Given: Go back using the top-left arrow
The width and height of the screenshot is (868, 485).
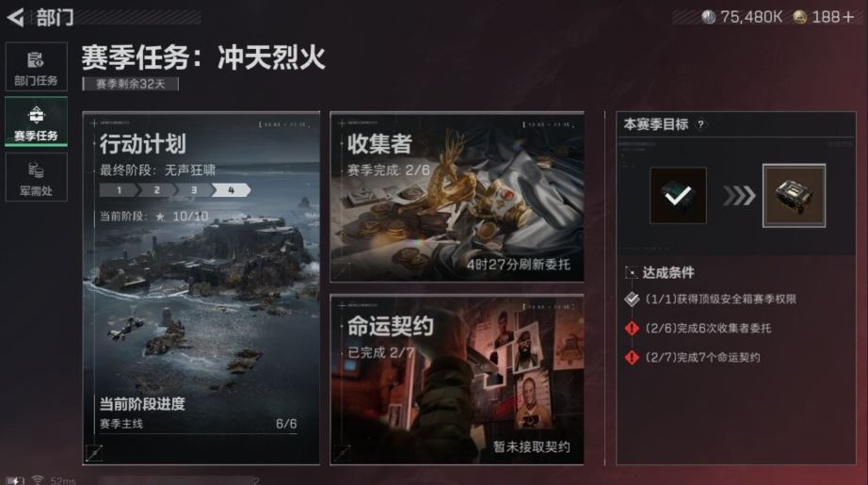Looking at the screenshot, I should click(x=15, y=17).
